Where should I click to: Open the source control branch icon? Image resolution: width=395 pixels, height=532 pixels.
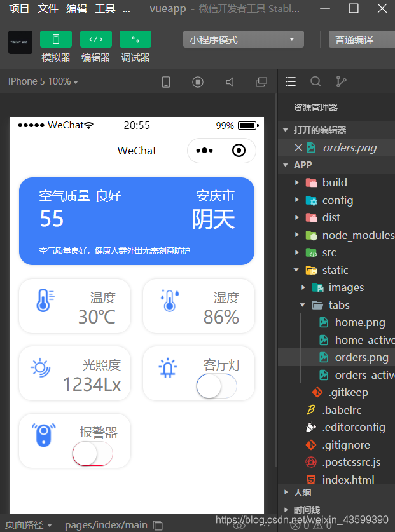coord(341,81)
